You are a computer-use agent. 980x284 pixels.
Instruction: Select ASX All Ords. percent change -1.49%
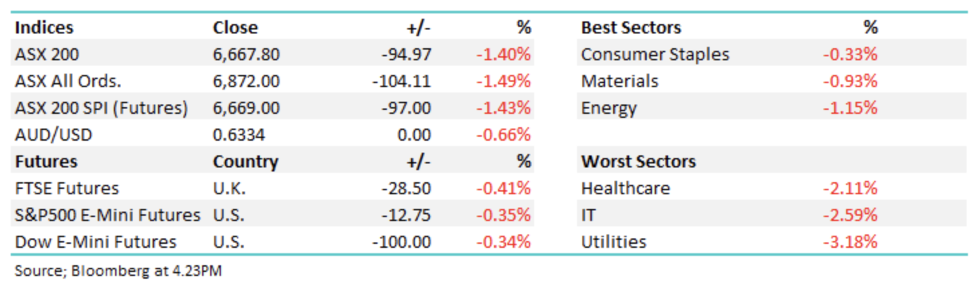pyautogui.click(x=503, y=81)
